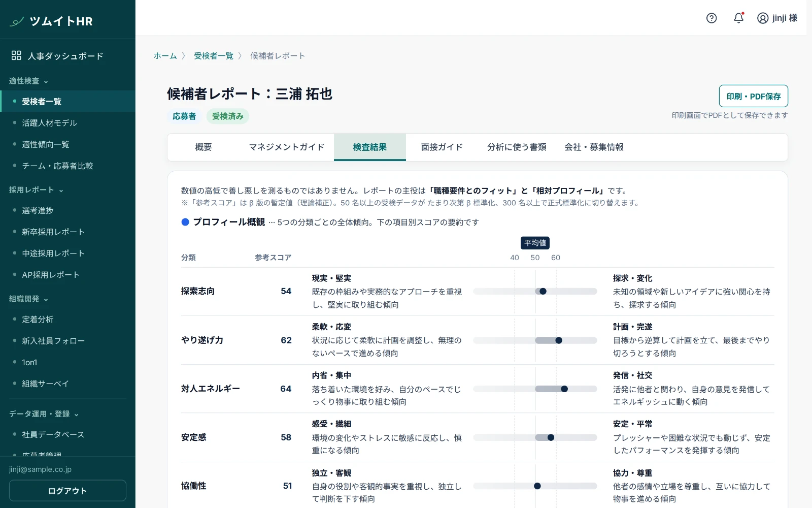Click the 平均値 label marker
This screenshot has height=508, width=812.
535,243
